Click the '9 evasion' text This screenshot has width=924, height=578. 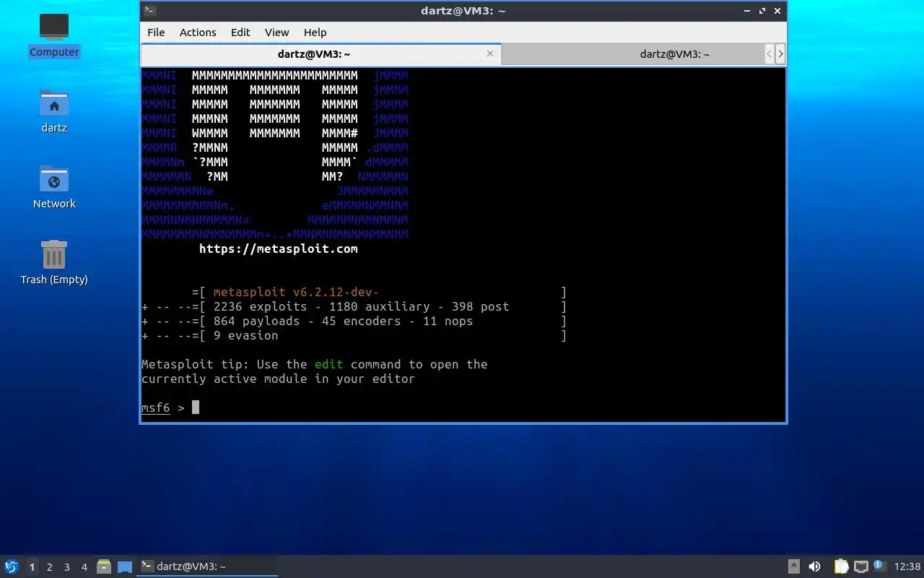[245, 335]
